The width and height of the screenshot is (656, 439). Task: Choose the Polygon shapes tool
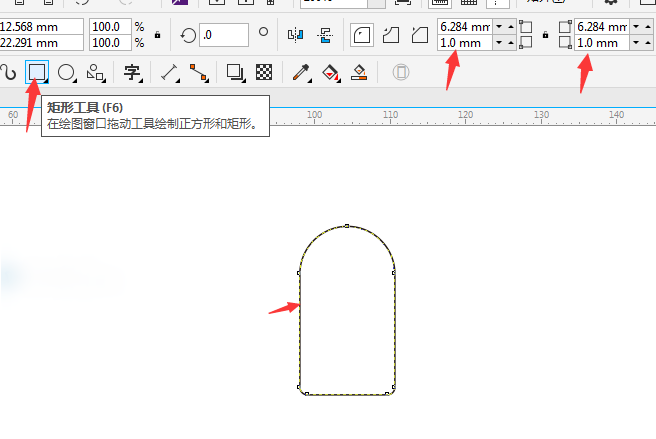click(96, 72)
